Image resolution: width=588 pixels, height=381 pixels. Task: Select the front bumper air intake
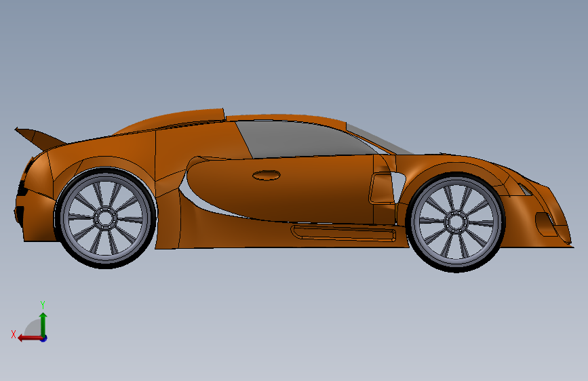(545, 224)
